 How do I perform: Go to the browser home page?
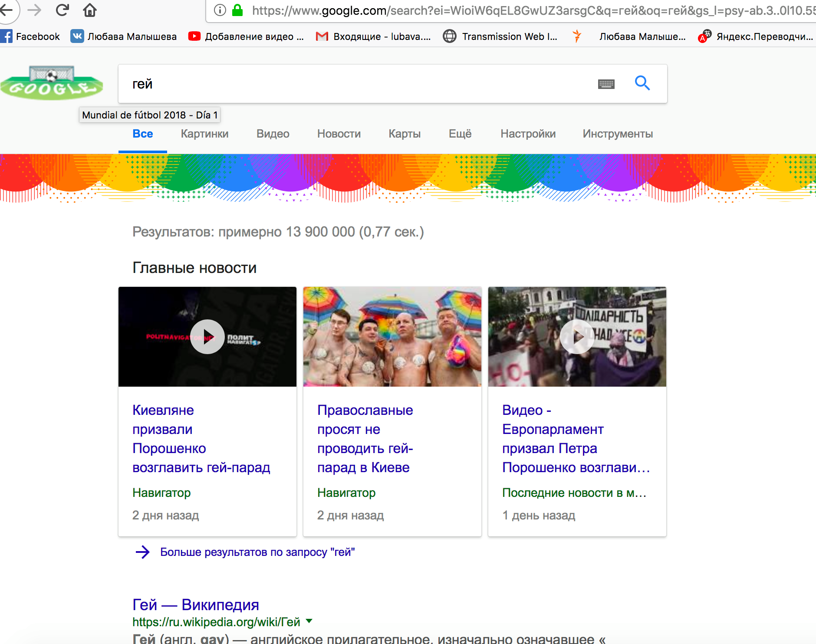click(x=90, y=10)
